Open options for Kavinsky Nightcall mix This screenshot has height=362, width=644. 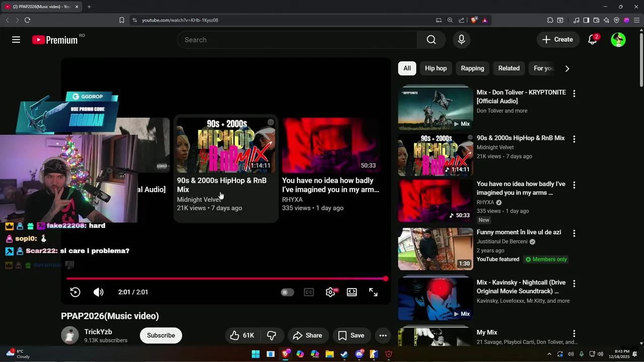pyautogui.click(x=574, y=284)
